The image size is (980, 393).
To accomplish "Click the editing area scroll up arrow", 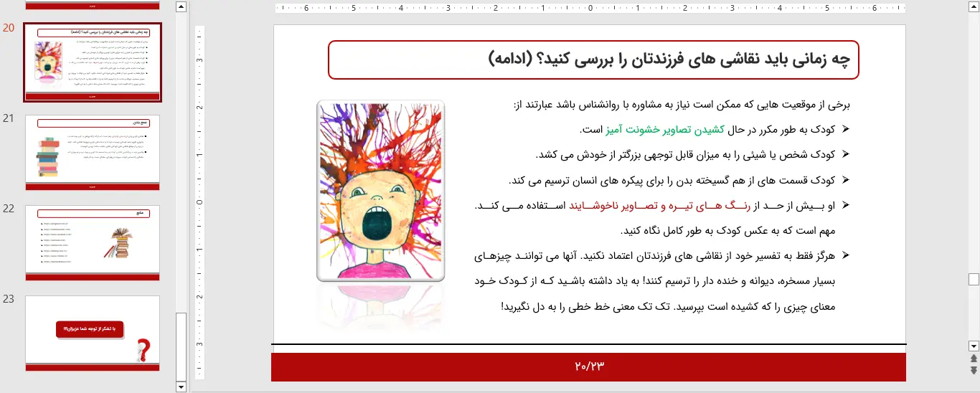I will (974, 7).
